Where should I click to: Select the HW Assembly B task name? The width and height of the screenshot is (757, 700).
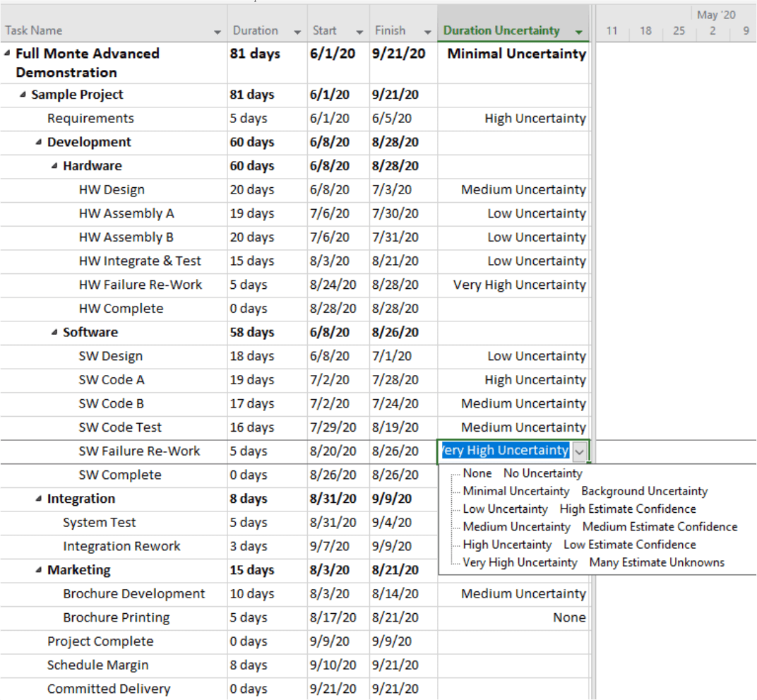(x=126, y=237)
